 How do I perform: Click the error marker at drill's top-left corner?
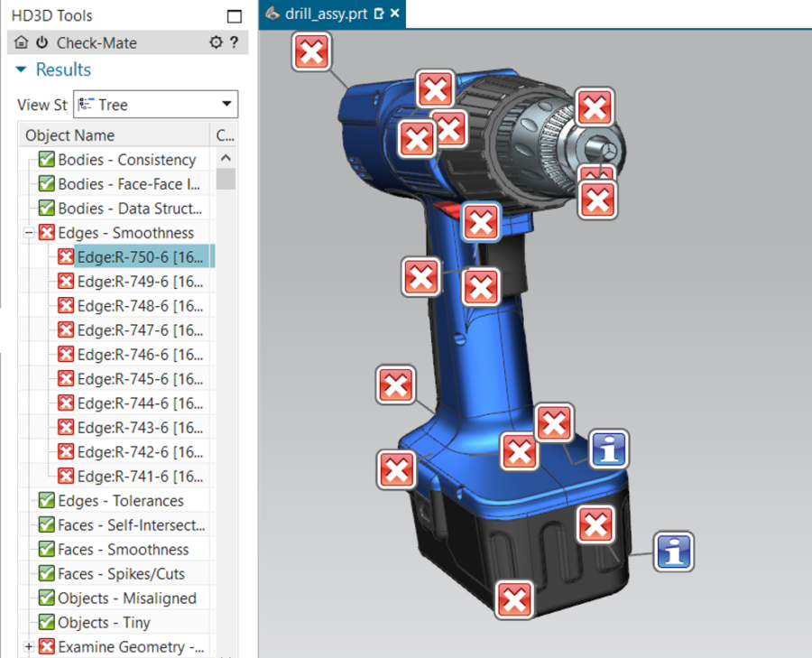[x=311, y=52]
